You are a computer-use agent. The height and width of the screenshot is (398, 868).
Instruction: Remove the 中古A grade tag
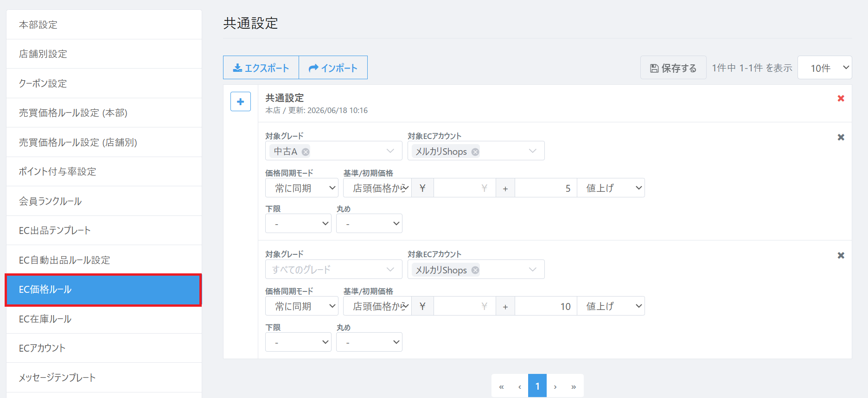click(x=306, y=152)
